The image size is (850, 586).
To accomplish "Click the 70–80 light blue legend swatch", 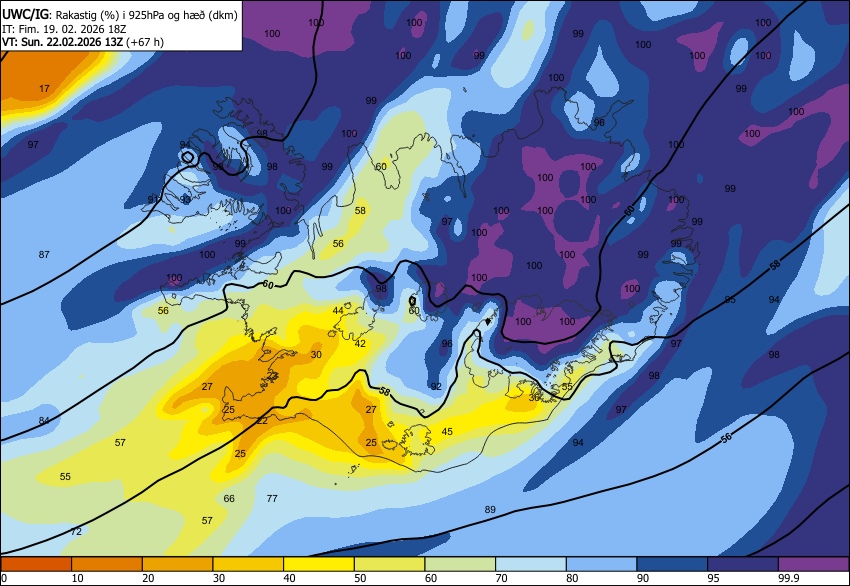I will click(531, 564).
